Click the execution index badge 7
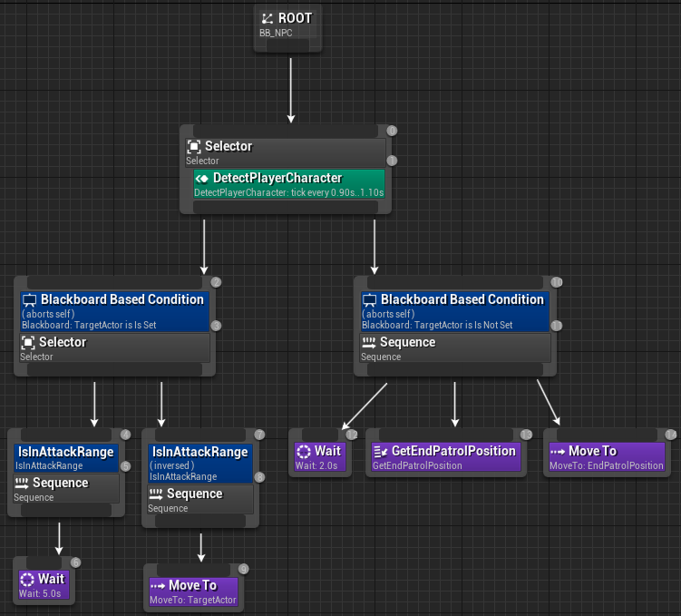The width and height of the screenshot is (681, 616). [259, 435]
